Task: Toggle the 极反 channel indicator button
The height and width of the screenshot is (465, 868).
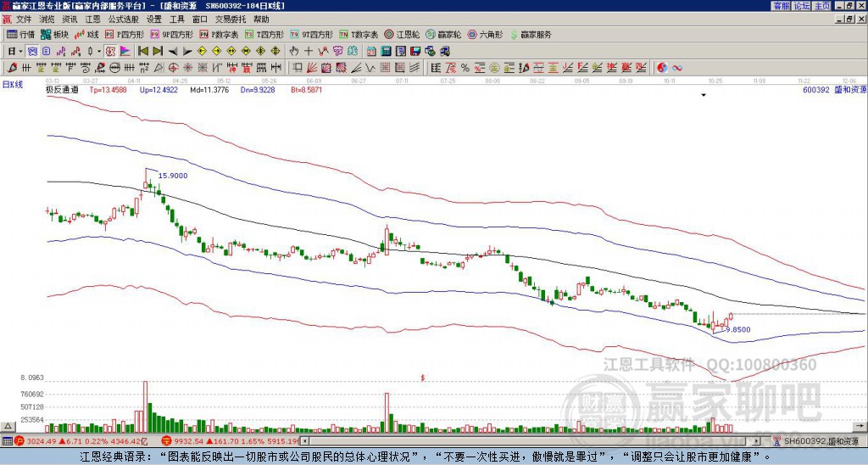Action: [x=110, y=52]
